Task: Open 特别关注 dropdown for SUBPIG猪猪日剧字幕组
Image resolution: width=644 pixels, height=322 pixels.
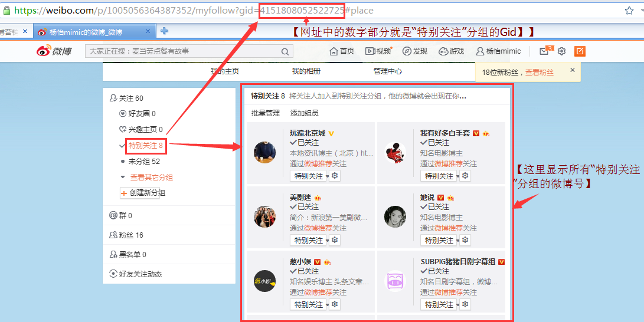Action: point(440,305)
